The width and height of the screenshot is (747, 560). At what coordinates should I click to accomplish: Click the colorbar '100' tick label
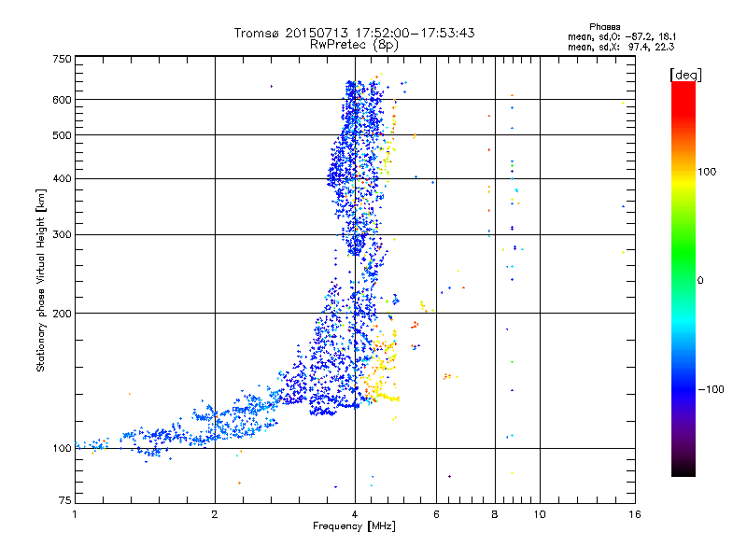(707, 172)
